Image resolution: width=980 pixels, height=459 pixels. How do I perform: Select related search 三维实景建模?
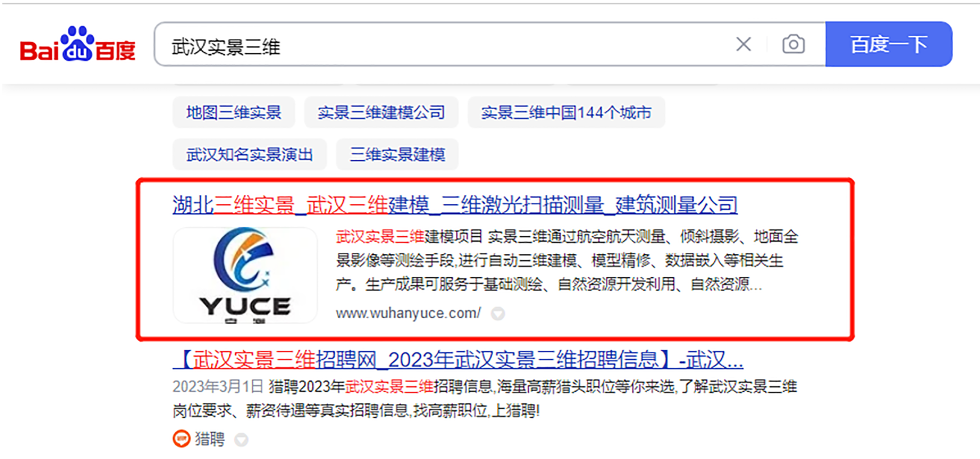pos(397,154)
